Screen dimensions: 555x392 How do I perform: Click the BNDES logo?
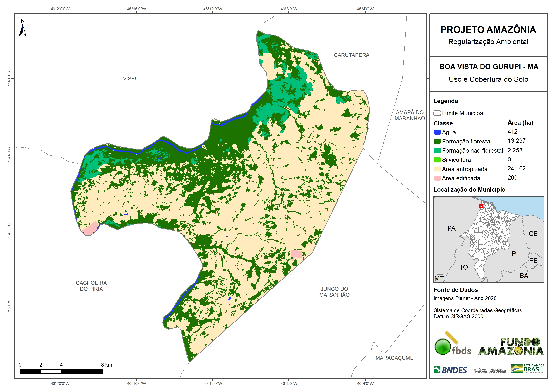pos(450,370)
